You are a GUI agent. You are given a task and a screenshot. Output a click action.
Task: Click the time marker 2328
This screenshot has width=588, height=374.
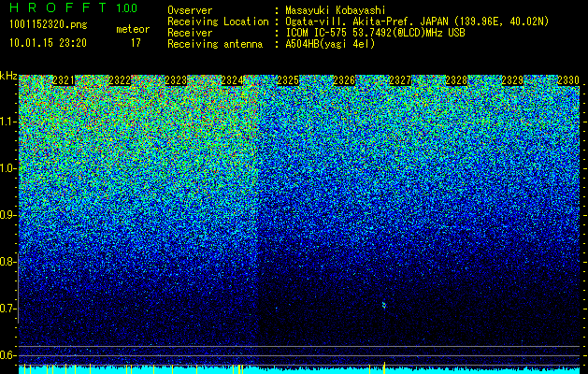pos(456,80)
